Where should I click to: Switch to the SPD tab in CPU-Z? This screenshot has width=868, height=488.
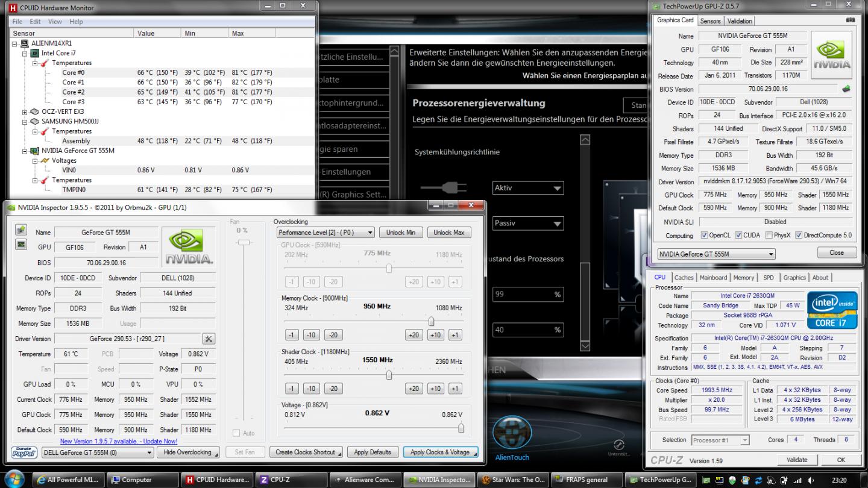(x=769, y=278)
